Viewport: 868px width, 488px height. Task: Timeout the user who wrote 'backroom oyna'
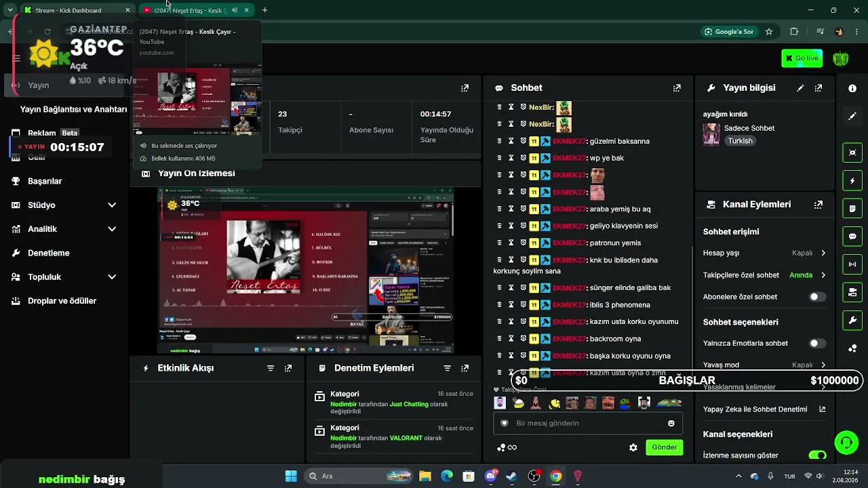(x=511, y=339)
